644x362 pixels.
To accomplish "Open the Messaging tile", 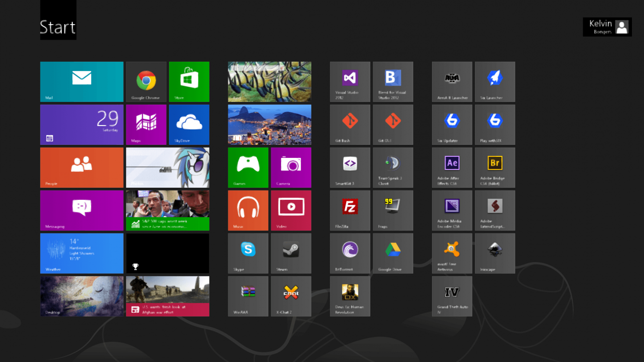I will click(82, 210).
